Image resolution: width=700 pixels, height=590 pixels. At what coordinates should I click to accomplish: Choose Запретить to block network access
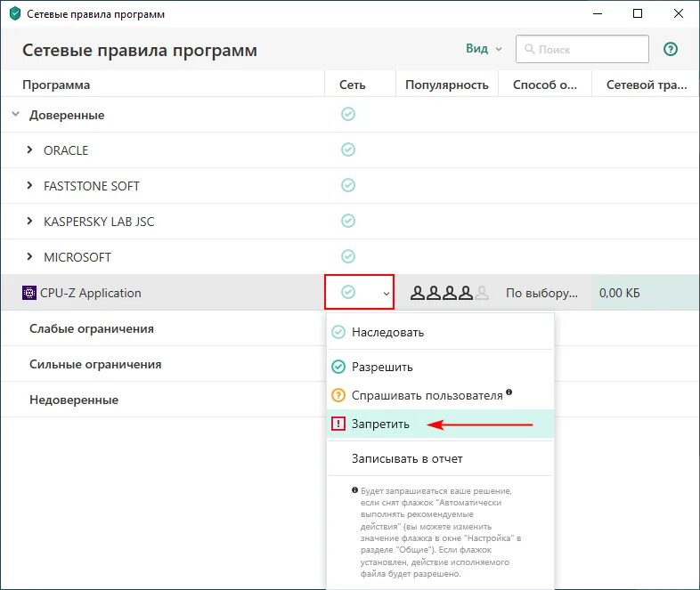pyautogui.click(x=440, y=424)
